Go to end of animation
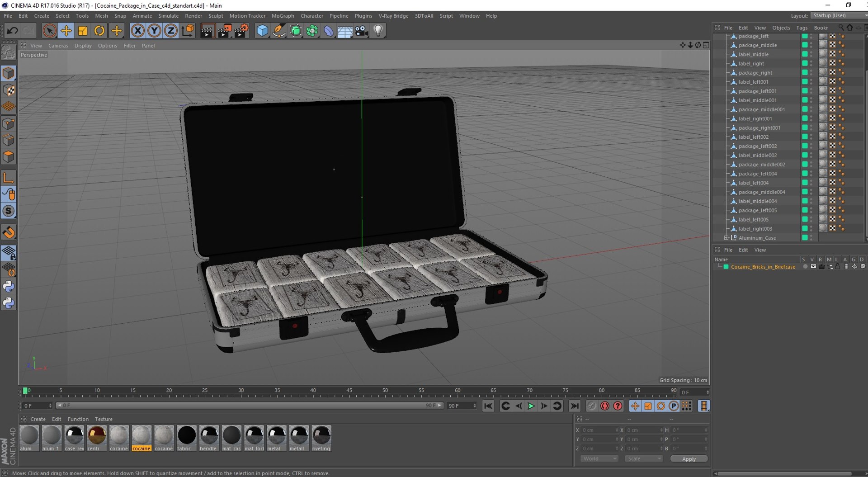Image resolution: width=868 pixels, height=477 pixels. pos(574,406)
